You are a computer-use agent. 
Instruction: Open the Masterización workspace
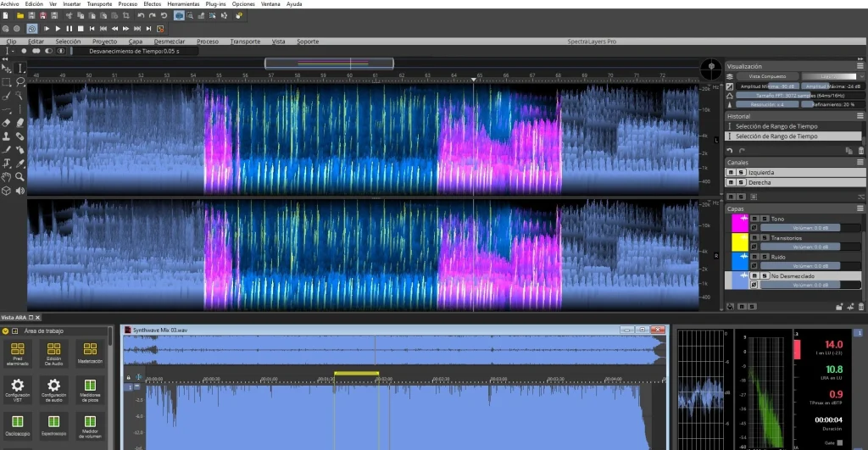pos(90,353)
